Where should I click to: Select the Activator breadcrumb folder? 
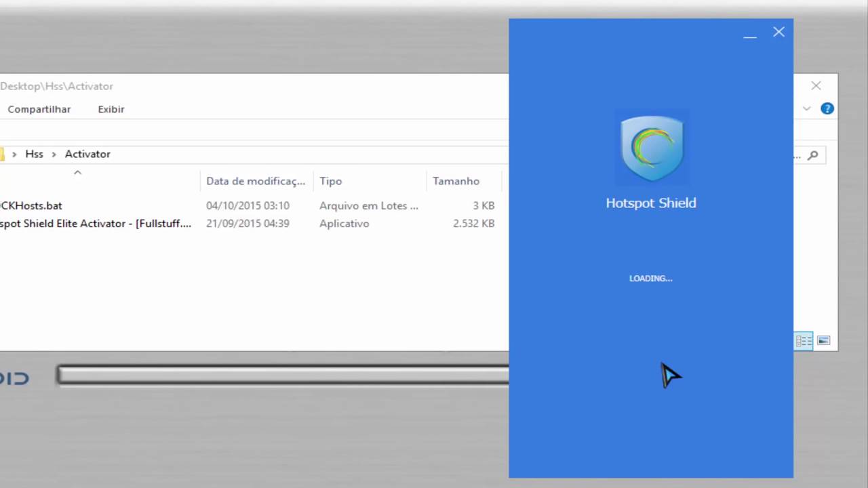(x=87, y=154)
